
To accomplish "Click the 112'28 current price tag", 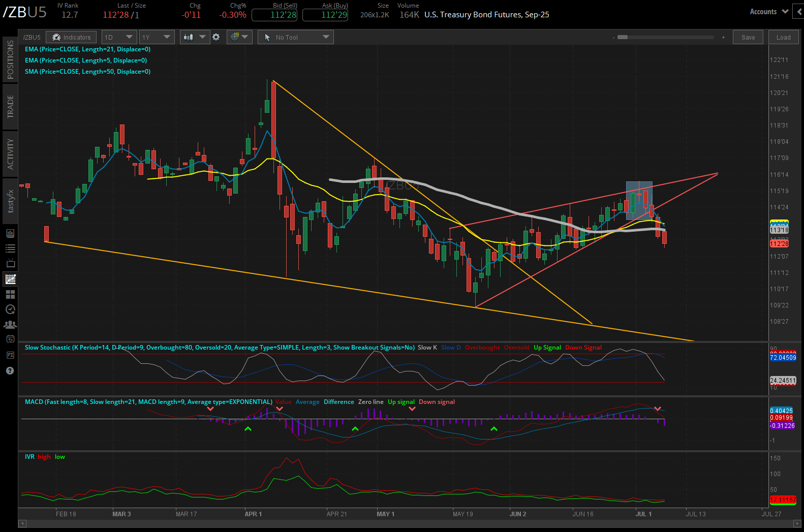I will [779, 244].
